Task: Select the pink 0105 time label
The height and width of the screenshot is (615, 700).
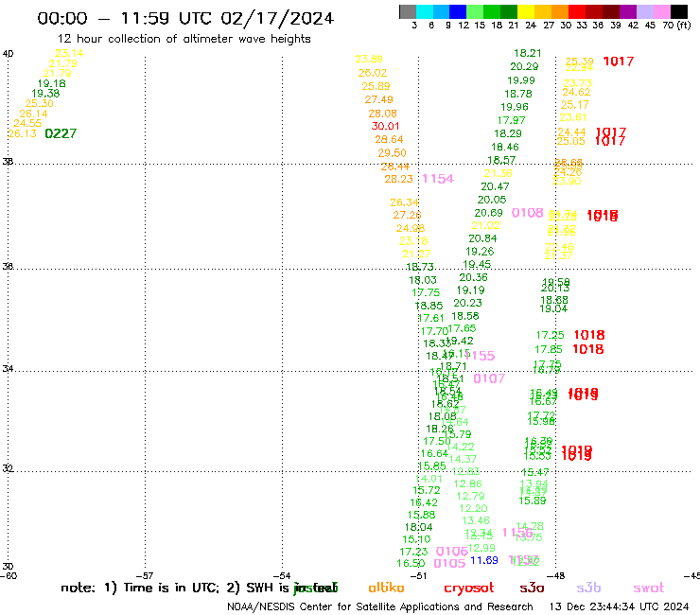Action: point(449,564)
